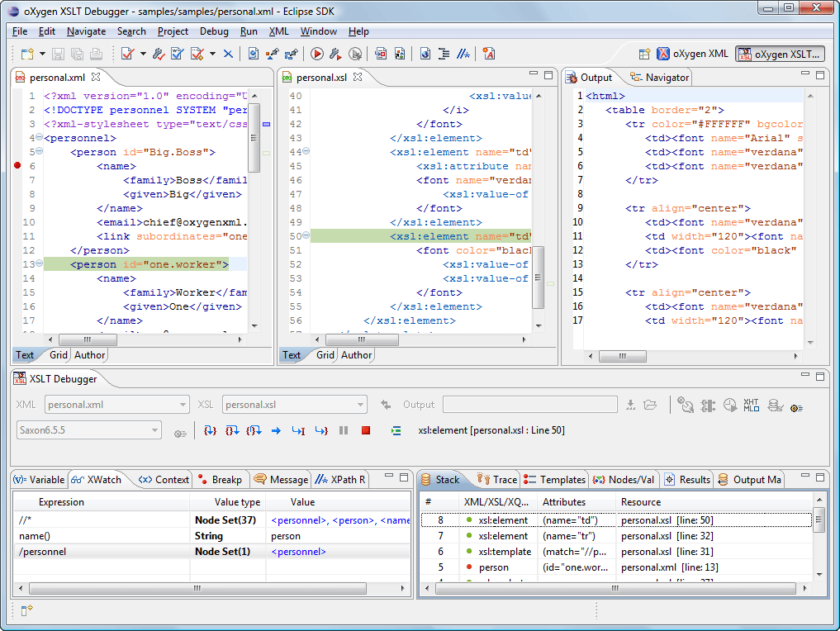Click the Step out debugger icon
Screen dimensions: 840x631
pos(254,430)
